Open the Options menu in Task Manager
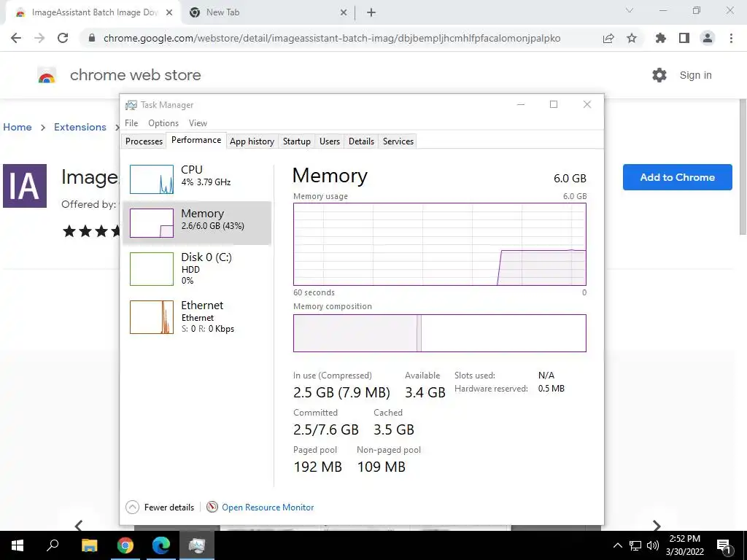The image size is (747, 560). coord(163,123)
